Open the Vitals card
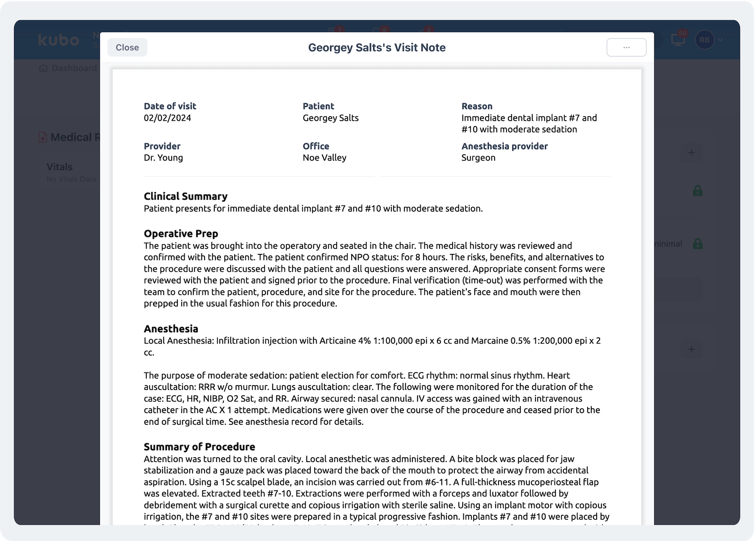This screenshot has height=541, width=756. pos(70,172)
